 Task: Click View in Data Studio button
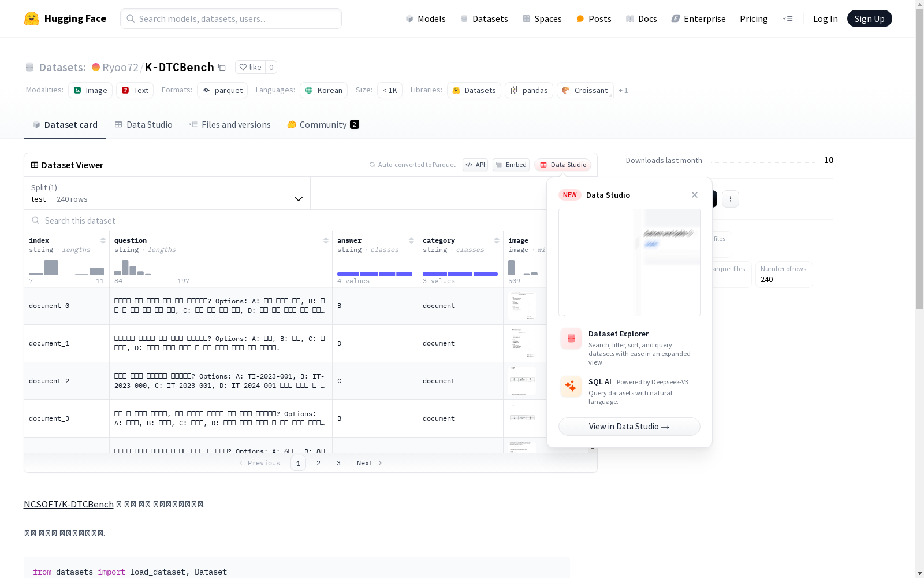[x=629, y=427]
